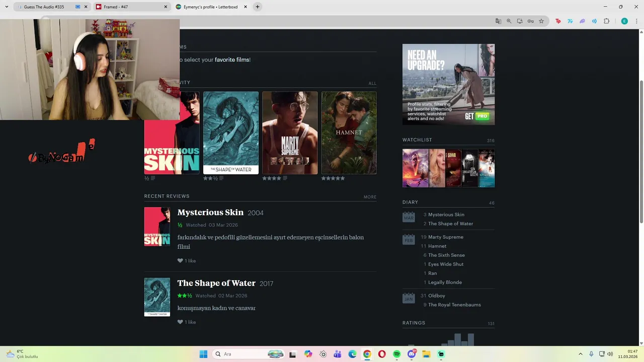Open the weather widget on taskbar
This screenshot has height=362, width=644.
[22, 354]
